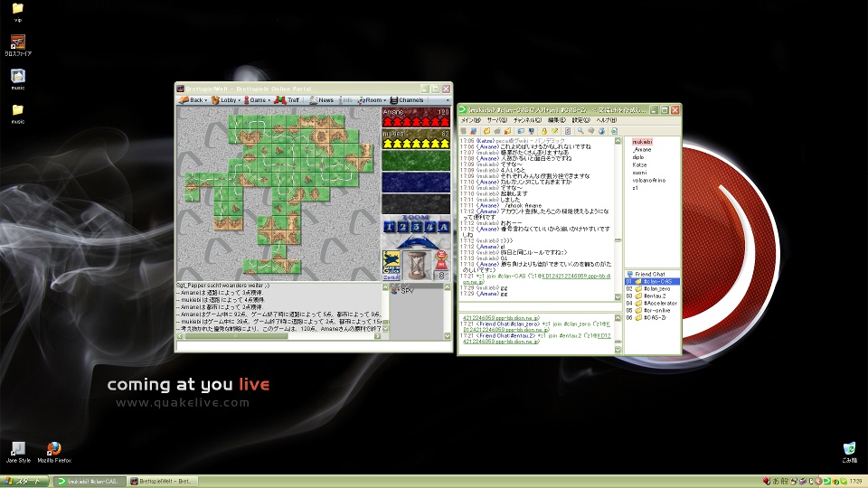868x488 pixels.
Task: Click the Mozilla Firefox desktop icon
Action: coord(54,452)
